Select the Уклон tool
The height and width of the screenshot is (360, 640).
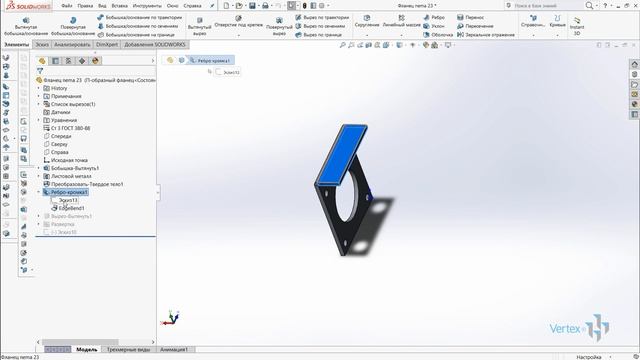coord(434,26)
